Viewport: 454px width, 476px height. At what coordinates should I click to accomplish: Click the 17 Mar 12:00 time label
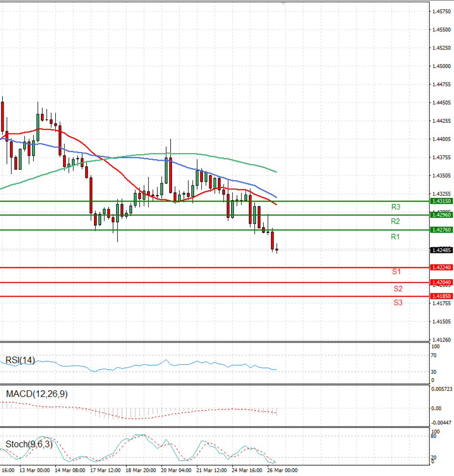point(105,470)
